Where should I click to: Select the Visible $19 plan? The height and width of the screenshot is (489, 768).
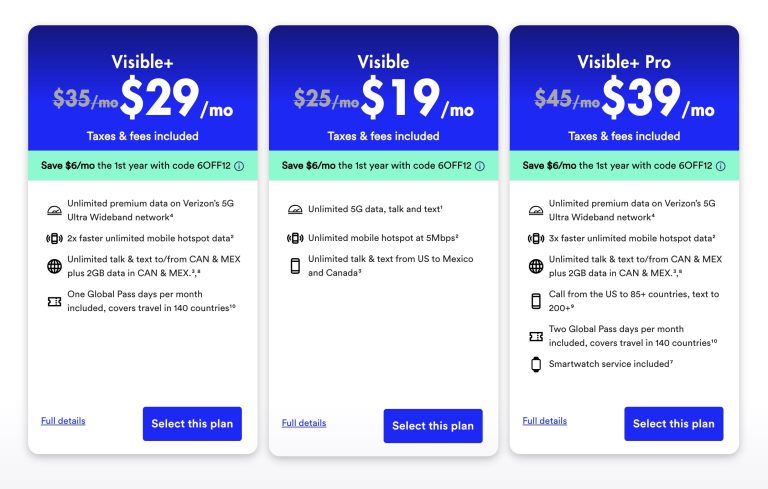[x=432, y=426]
